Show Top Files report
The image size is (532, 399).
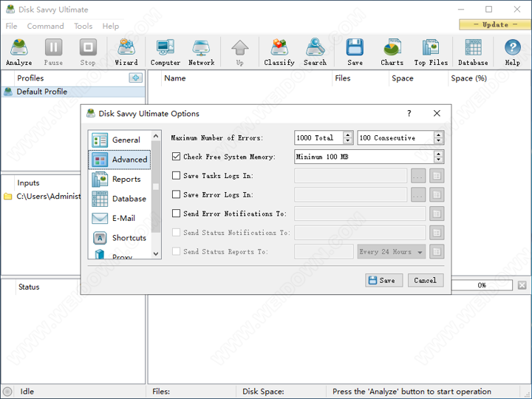coord(431,52)
